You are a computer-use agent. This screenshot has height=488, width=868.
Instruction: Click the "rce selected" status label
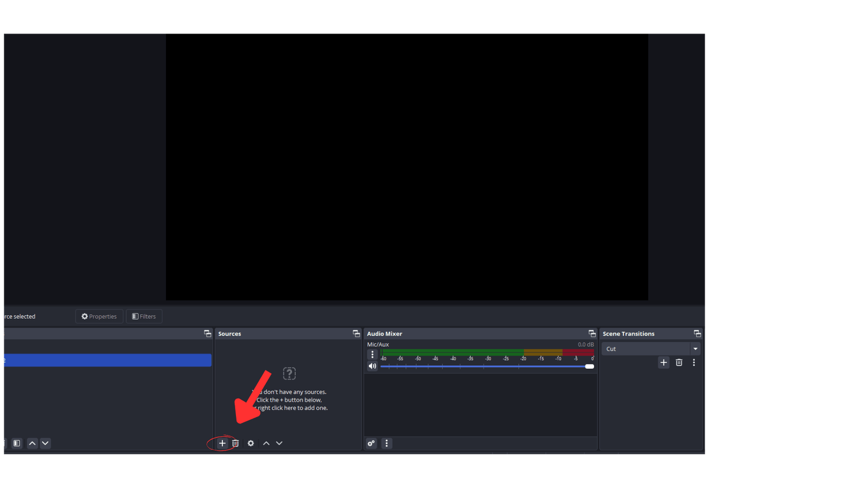[x=20, y=316]
